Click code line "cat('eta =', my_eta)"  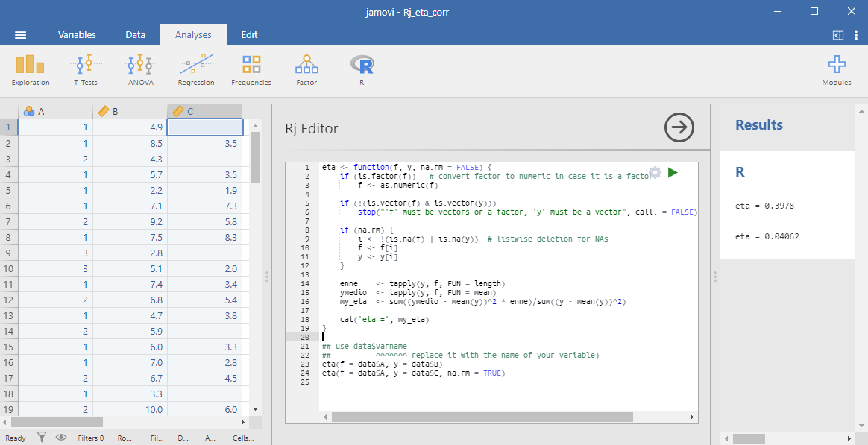(385, 319)
